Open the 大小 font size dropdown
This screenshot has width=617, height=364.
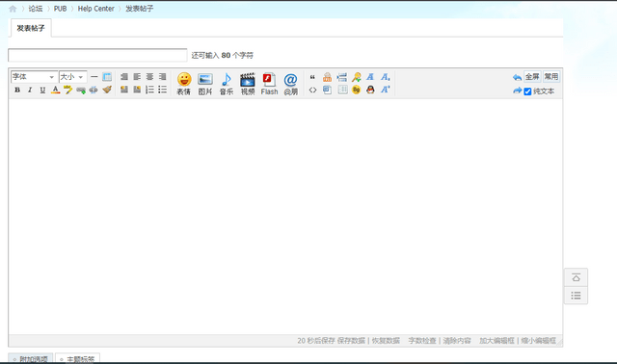(73, 77)
